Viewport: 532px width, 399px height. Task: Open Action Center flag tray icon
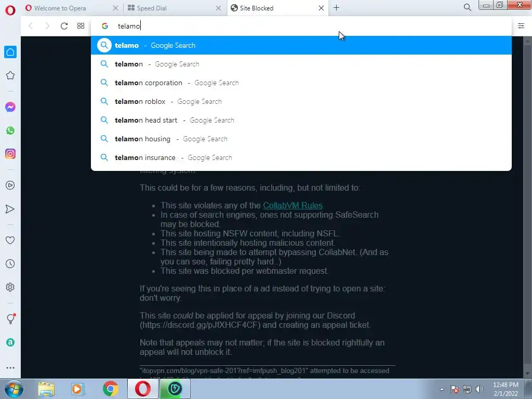[455, 390]
